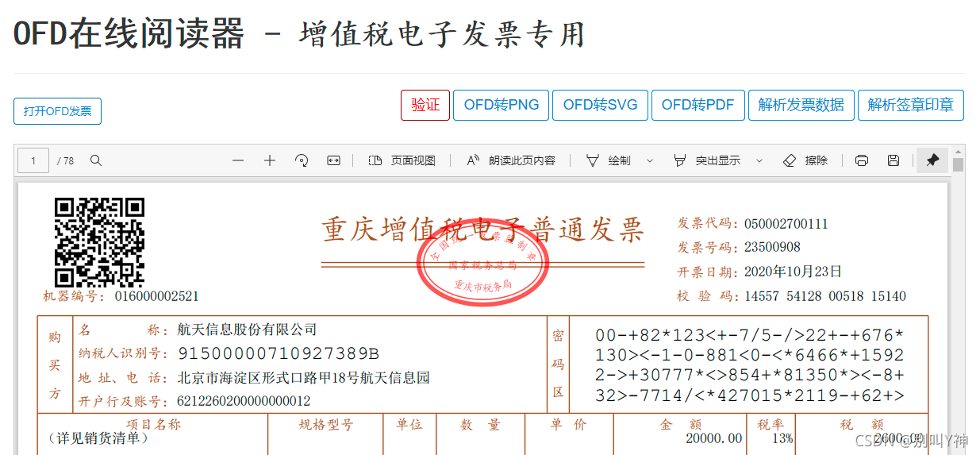980x455 pixels.
Task: Click address 北京市海淀区彩式口路甲18号航天信息园
Action: (x=303, y=378)
